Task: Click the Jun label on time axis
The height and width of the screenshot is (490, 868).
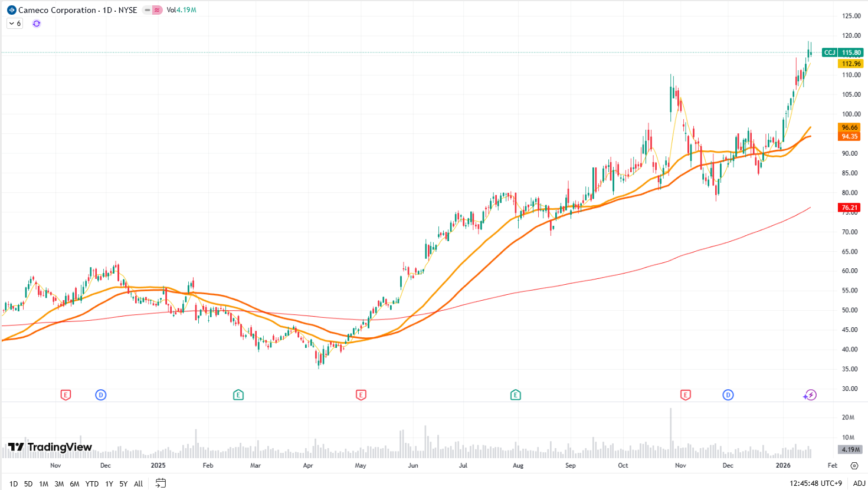Action: click(x=413, y=465)
